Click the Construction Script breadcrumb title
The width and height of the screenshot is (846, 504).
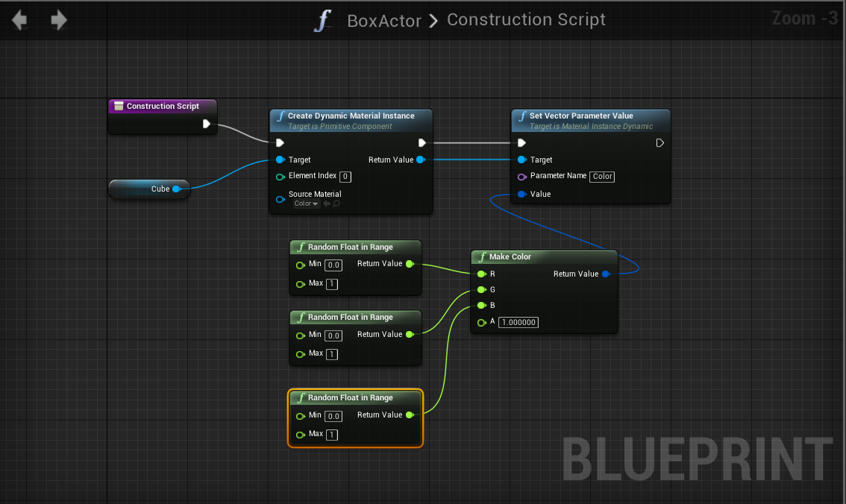point(526,19)
